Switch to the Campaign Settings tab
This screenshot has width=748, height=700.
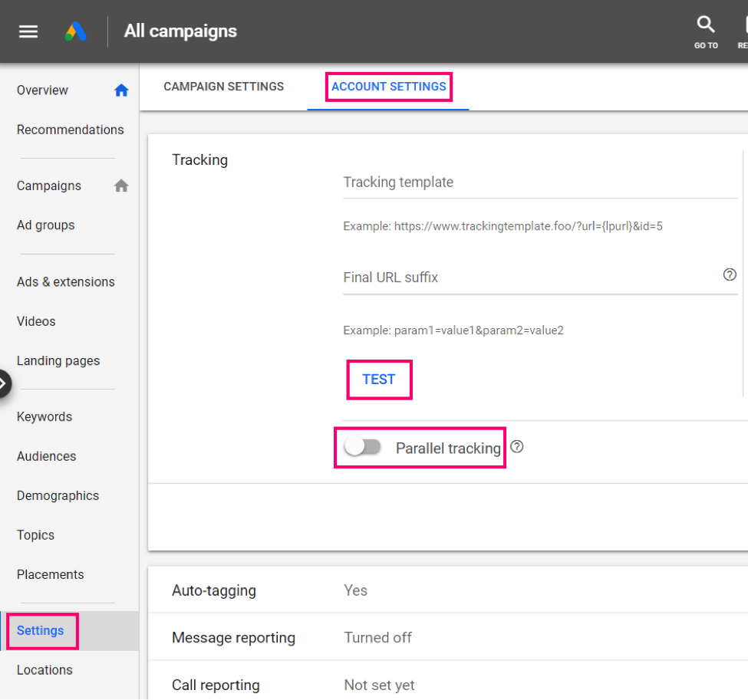223,87
